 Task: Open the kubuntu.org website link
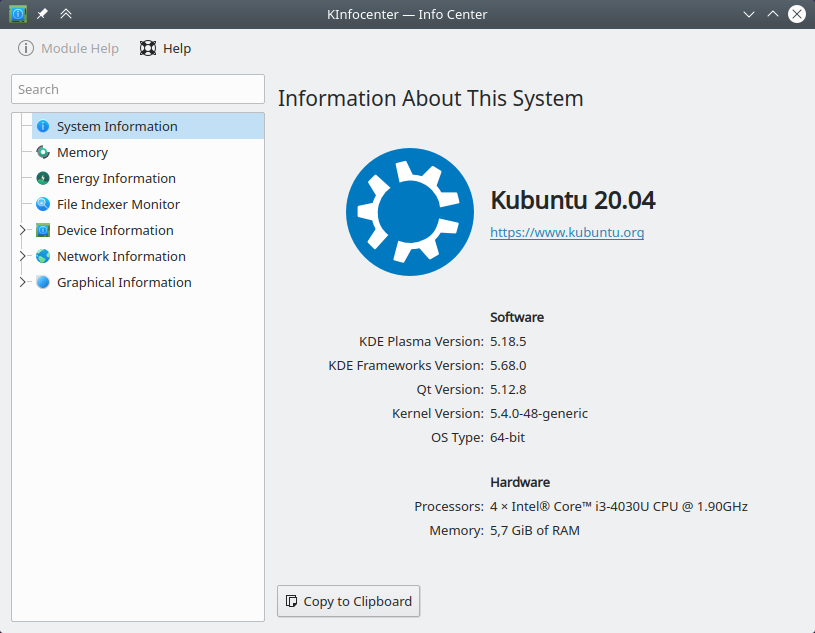(x=566, y=233)
